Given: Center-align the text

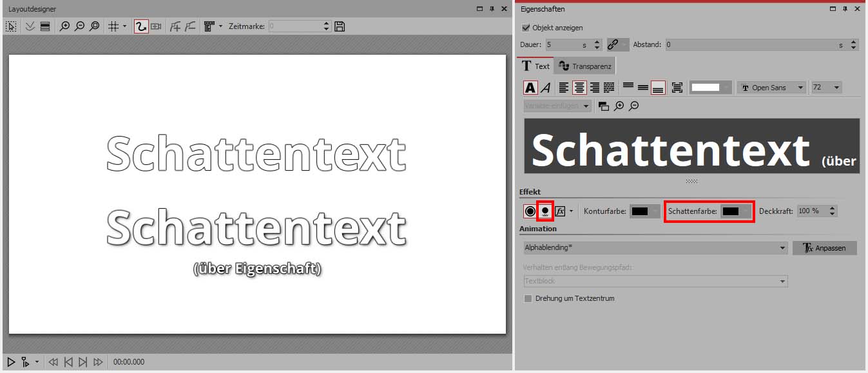Looking at the screenshot, I should tap(579, 88).
